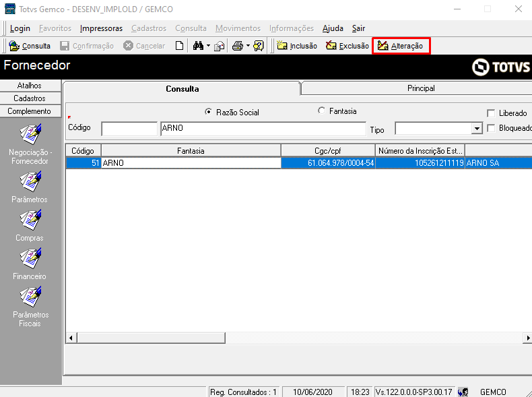Click the binoculars search icon
532x397 pixels.
198,46
